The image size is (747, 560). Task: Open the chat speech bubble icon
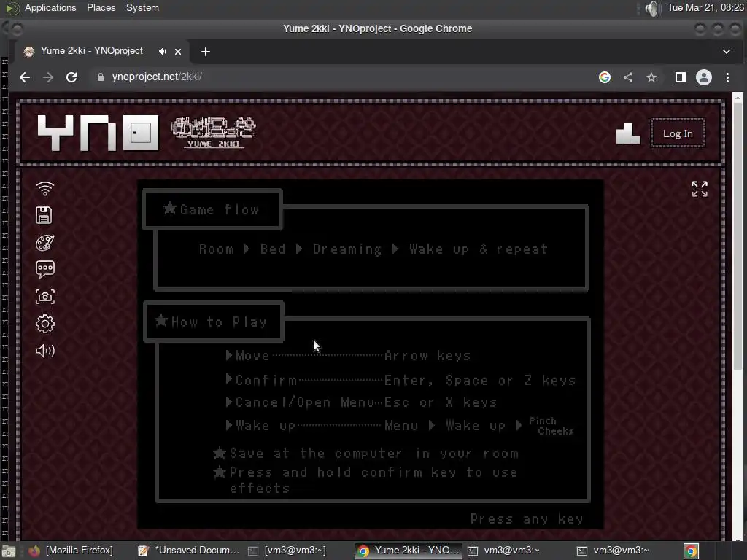click(45, 270)
